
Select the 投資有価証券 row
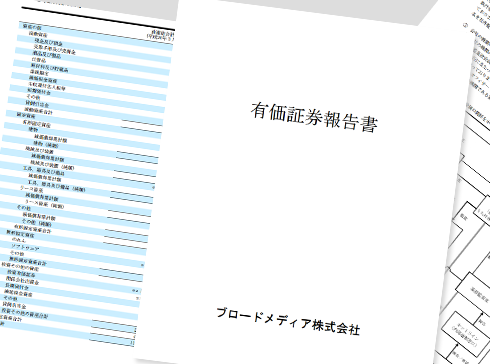tap(21, 273)
